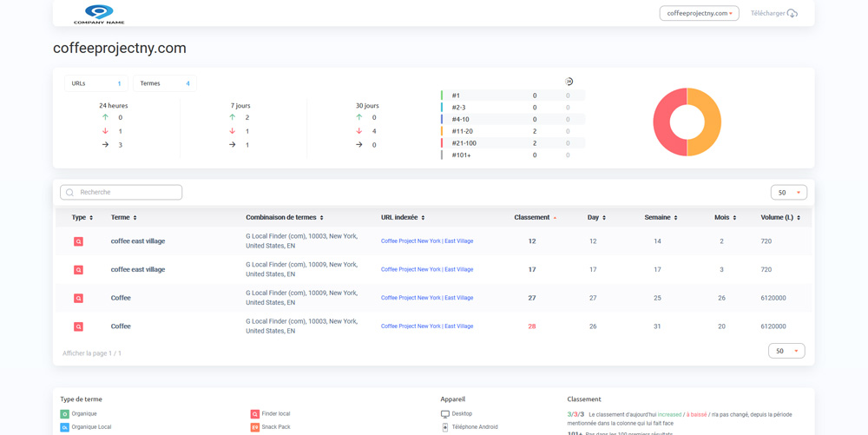
Task: Click the Téléphone Android icon
Action: tap(445, 427)
